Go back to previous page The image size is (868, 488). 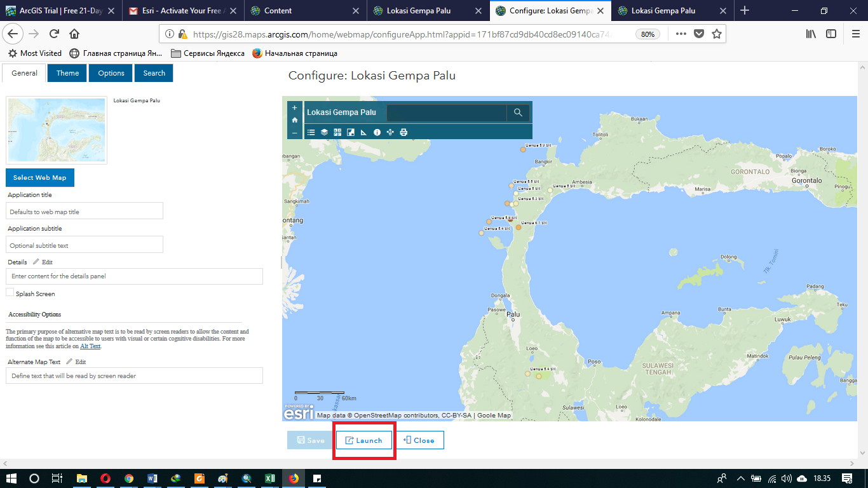point(13,34)
